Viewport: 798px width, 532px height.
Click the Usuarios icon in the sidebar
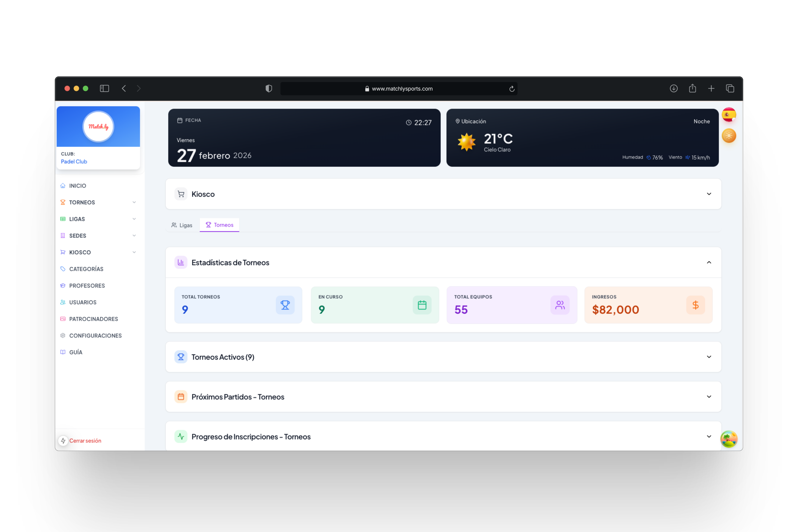63,302
